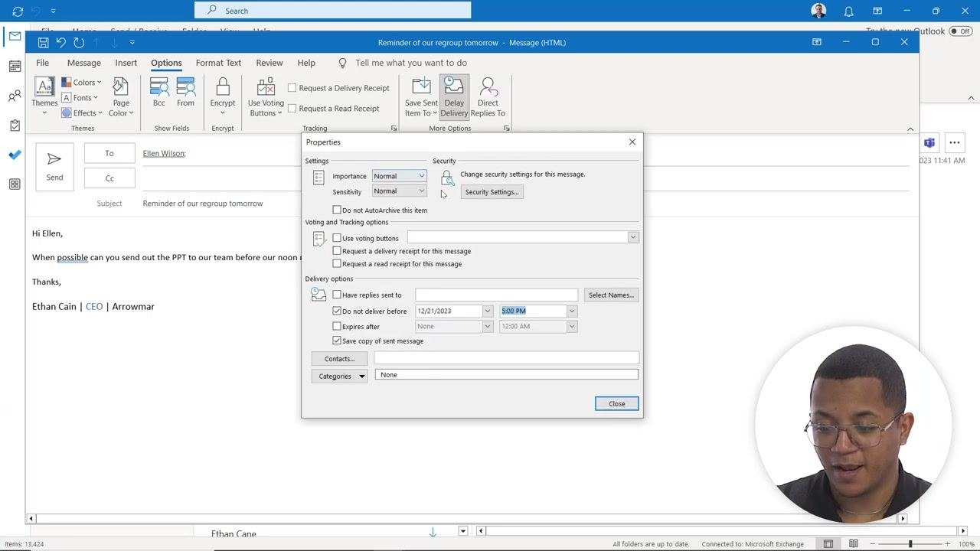
Task: Click the user profile picture
Action: tap(818, 11)
